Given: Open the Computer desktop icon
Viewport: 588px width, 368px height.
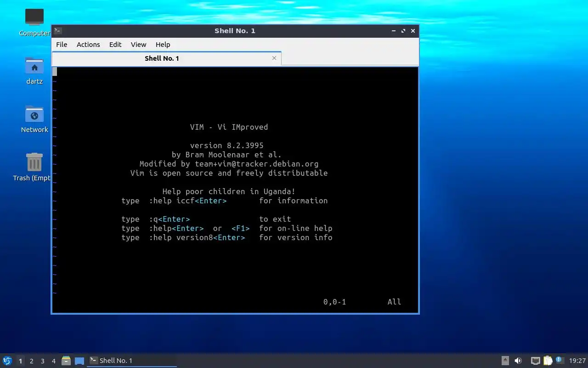Looking at the screenshot, I should click(34, 17).
